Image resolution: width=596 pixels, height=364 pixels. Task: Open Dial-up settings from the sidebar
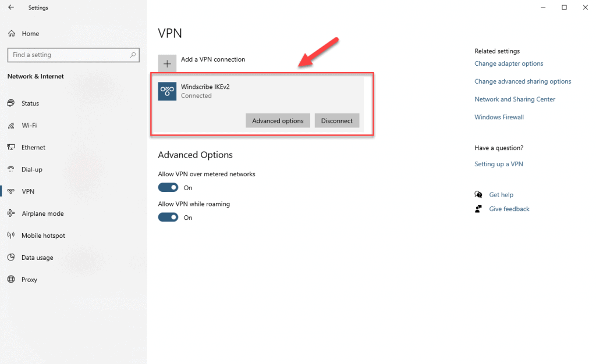point(12,169)
